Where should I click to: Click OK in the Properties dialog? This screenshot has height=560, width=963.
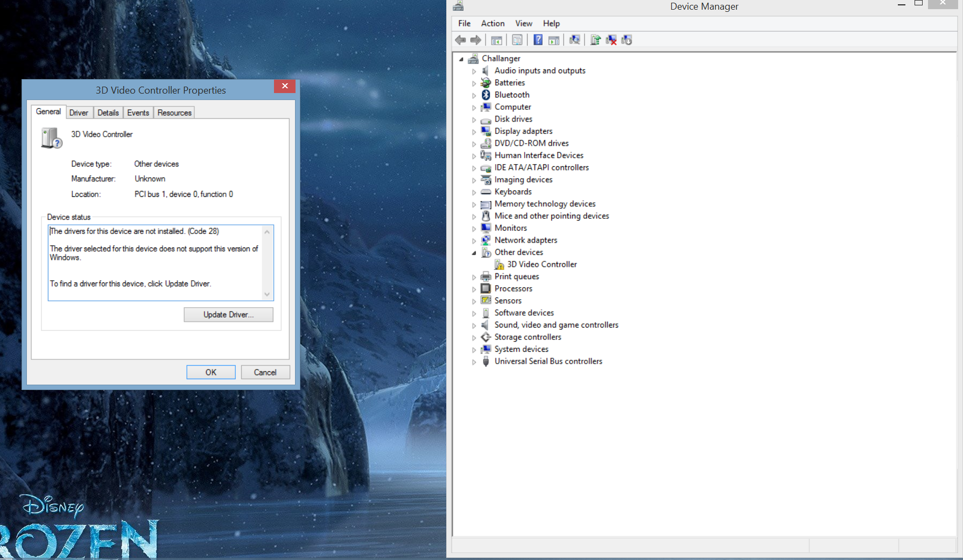(211, 372)
